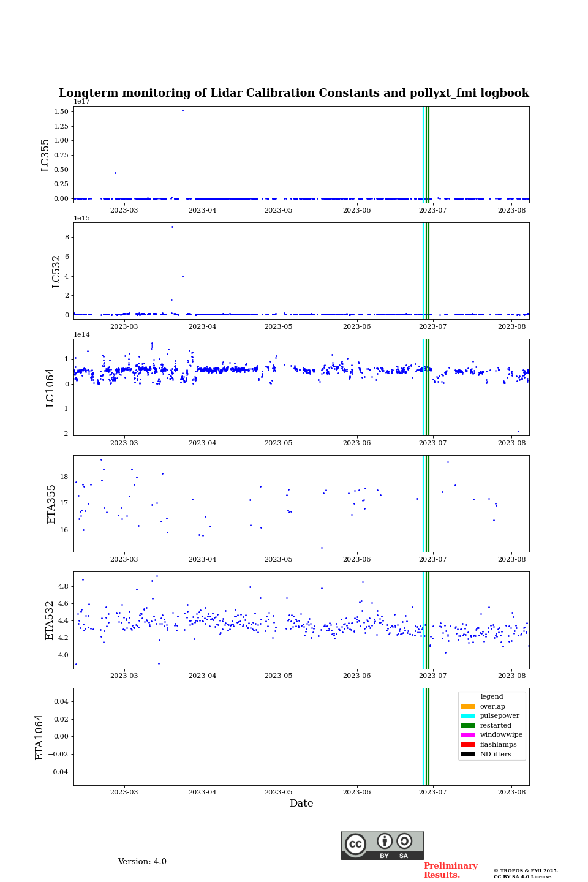Select the black NDfilters legend swatch
Viewport: 588px width, 882px height.
tap(468, 754)
